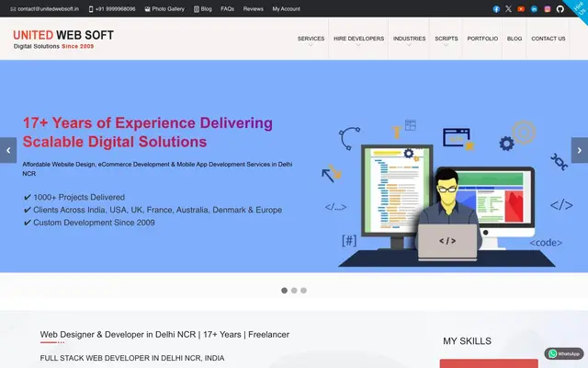Screen dimensions: 588x368
Task: Go to previous slide with left arrow
Action: click(x=8, y=150)
